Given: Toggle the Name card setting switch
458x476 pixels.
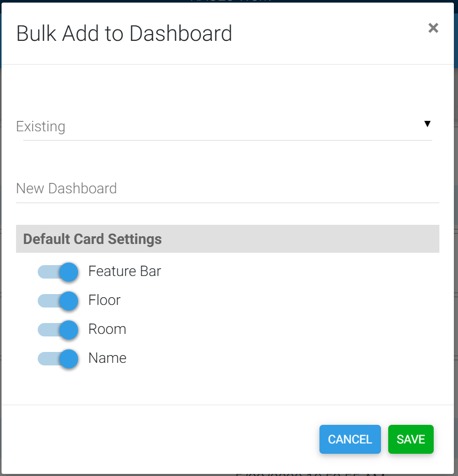Looking at the screenshot, I should point(58,359).
